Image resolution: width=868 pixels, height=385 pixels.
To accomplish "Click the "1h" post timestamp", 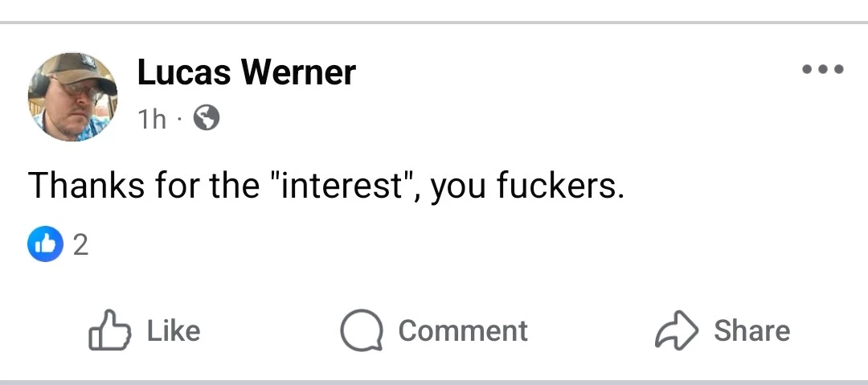I will click(x=152, y=120).
